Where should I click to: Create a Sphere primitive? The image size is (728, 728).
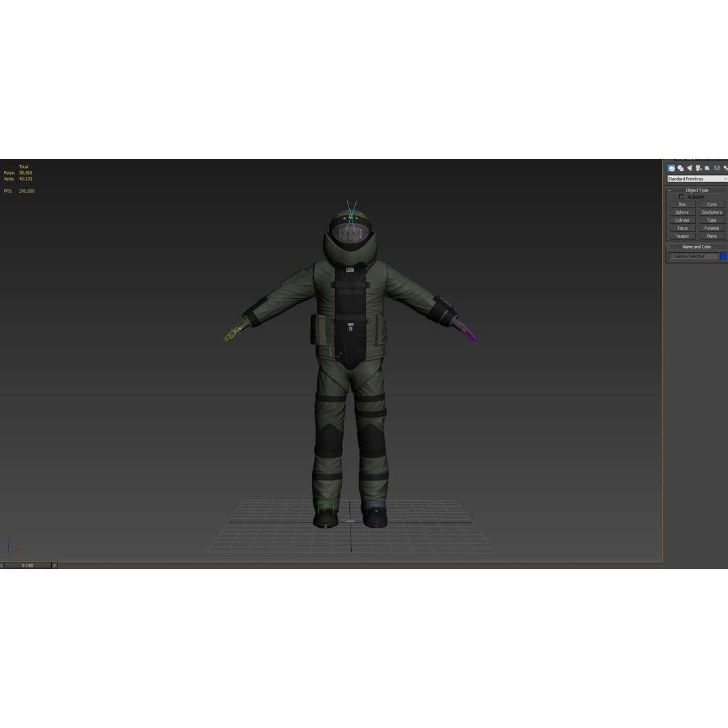pyautogui.click(x=682, y=212)
